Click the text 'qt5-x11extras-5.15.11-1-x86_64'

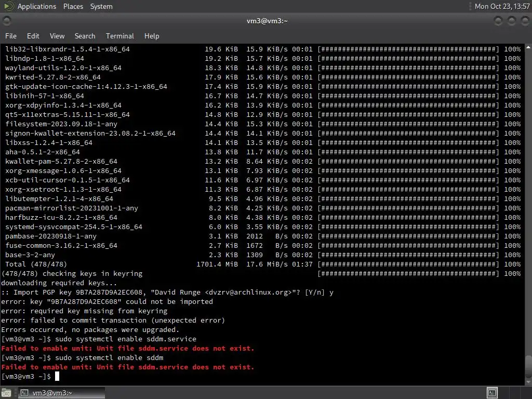coord(67,115)
